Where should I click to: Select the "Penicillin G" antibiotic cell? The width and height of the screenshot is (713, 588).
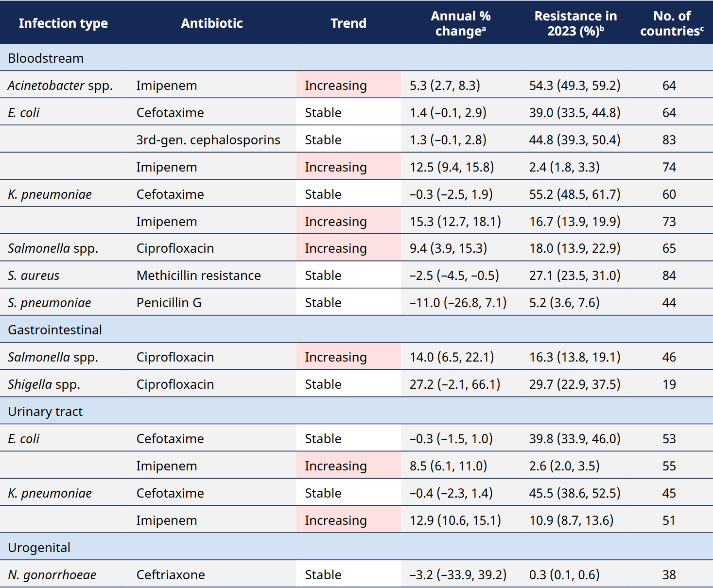pyautogui.click(x=169, y=303)
